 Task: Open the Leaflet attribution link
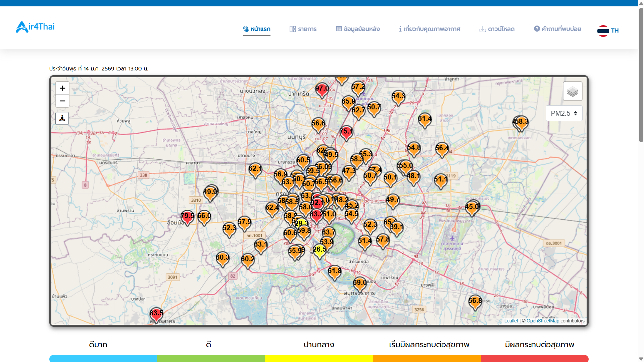click(x=511, y=321)
